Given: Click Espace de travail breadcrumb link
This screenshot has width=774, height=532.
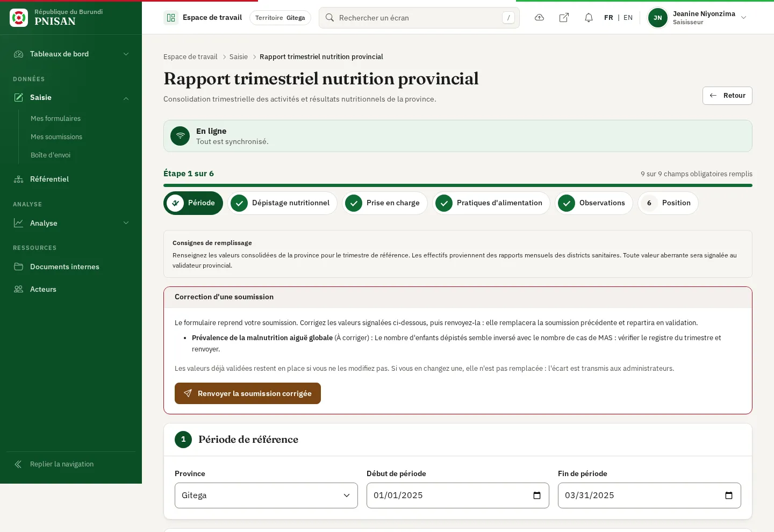Looking at the screenshot, I should [x=190, y=57].
